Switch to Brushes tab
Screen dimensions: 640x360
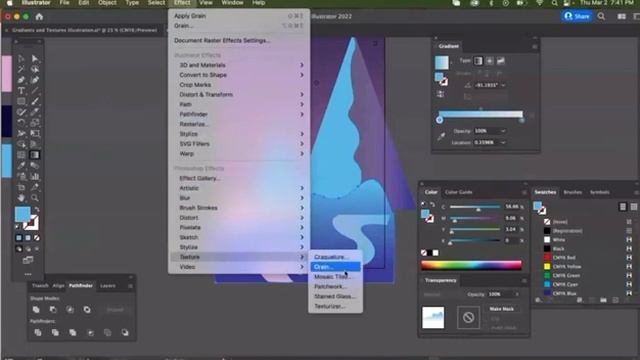point(572,192)
